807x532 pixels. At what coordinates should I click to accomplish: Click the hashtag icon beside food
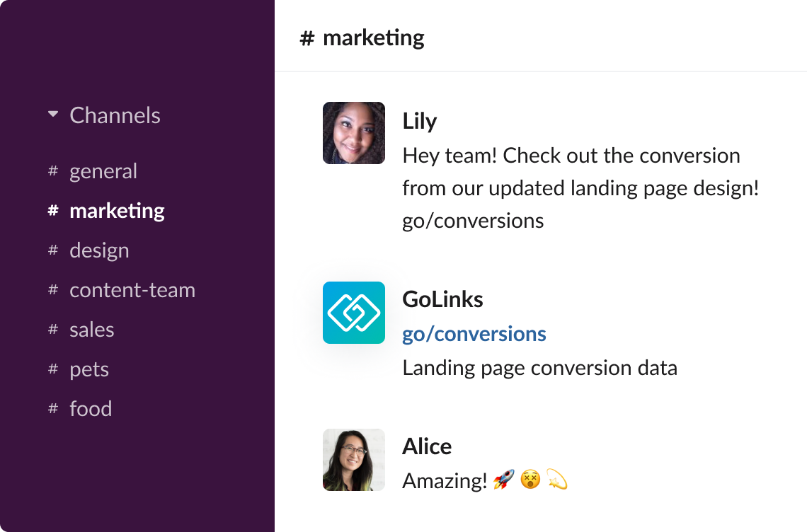(52, 408)
